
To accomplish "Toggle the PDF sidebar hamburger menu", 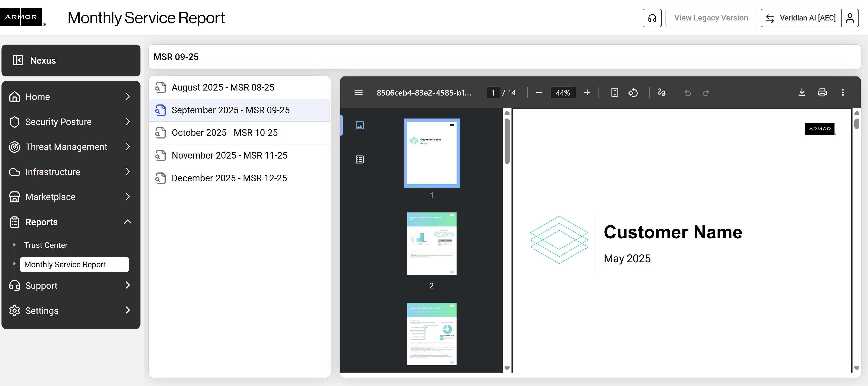I will (x=359, y=93).
